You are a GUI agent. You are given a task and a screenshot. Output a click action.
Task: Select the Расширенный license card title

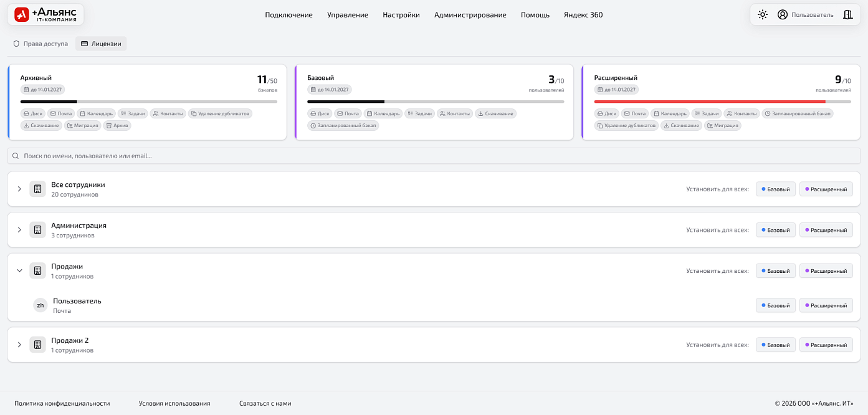point(616,78)
